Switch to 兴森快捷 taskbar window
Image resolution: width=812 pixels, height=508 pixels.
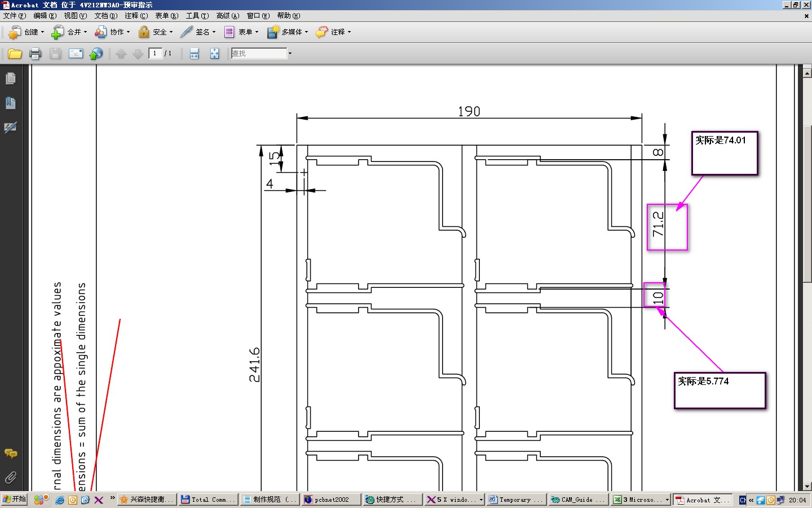(147, 500)
